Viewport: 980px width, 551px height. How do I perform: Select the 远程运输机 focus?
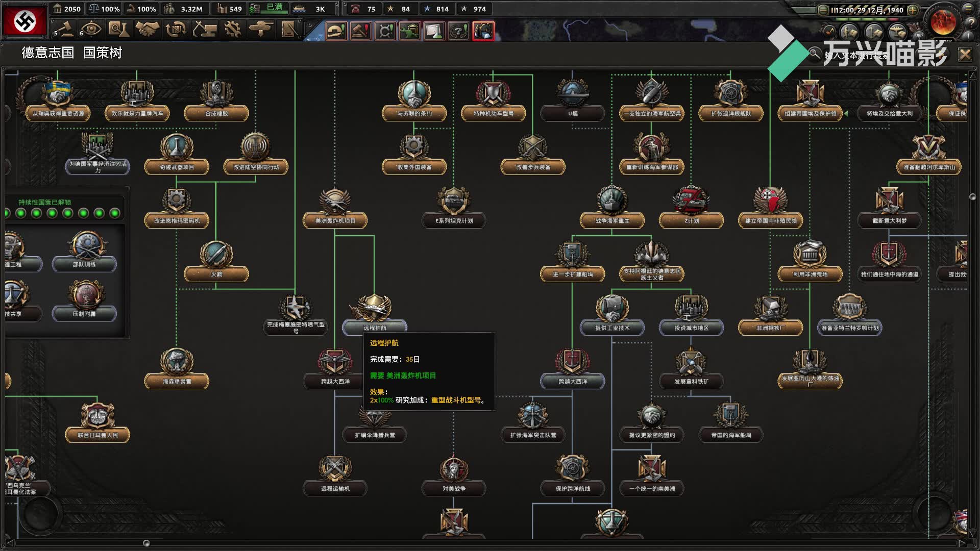335,476
